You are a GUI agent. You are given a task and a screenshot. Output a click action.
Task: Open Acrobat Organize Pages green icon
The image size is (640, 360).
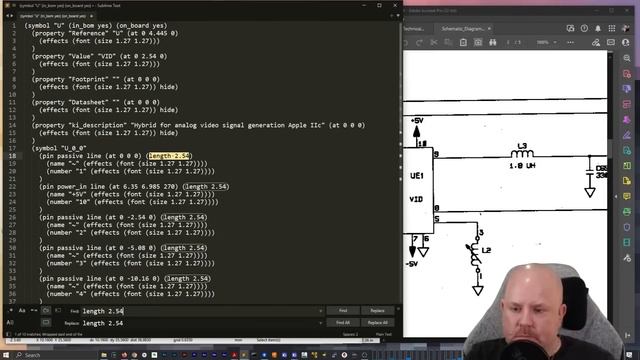tap(627, 166)
